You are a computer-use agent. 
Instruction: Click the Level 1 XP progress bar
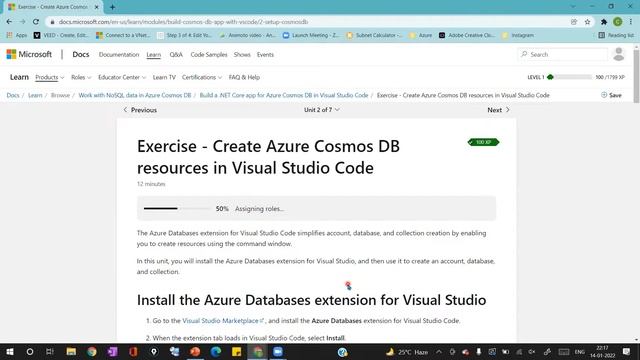(x=569, y=77)
